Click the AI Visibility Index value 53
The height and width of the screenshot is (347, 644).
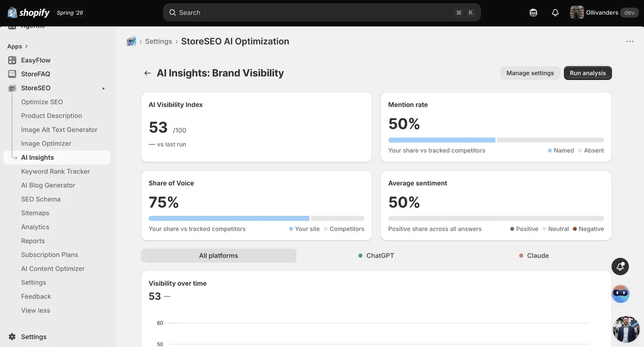pyautogui.click(x=158, y=127)
